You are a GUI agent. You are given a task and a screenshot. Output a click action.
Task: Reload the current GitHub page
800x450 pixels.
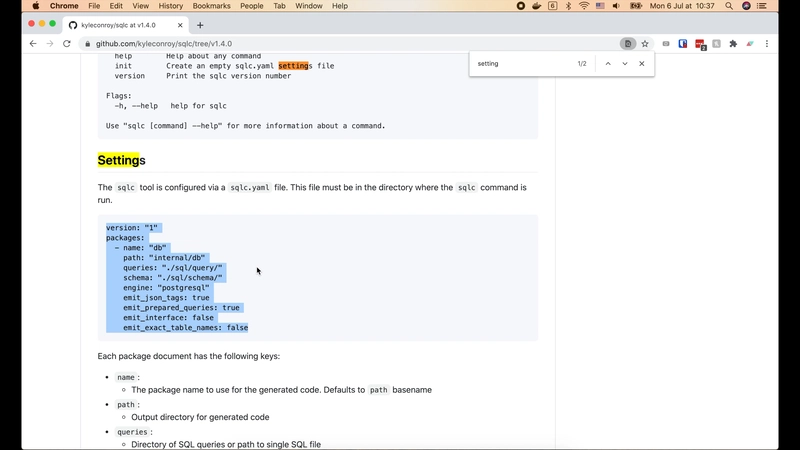[x=67, y=44]
